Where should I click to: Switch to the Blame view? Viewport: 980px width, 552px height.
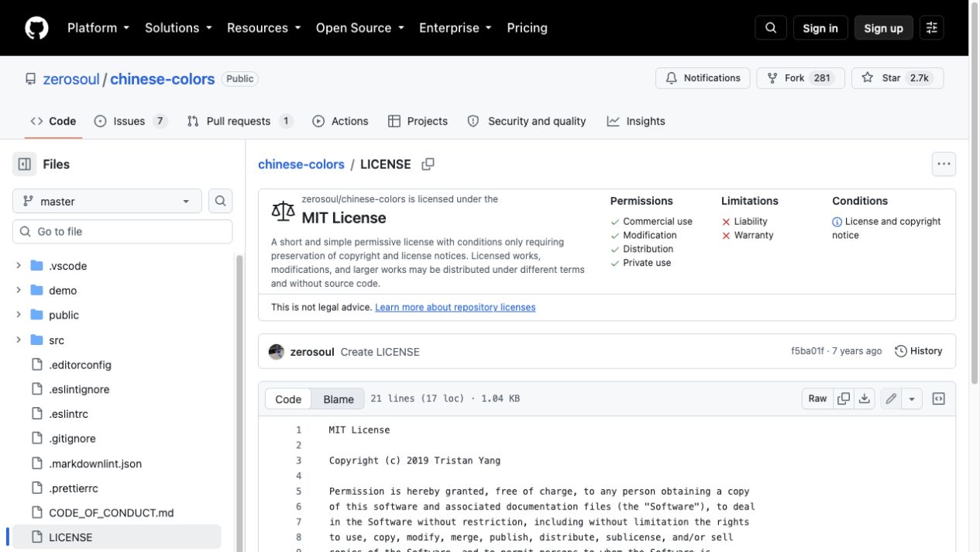click(339, 399)
